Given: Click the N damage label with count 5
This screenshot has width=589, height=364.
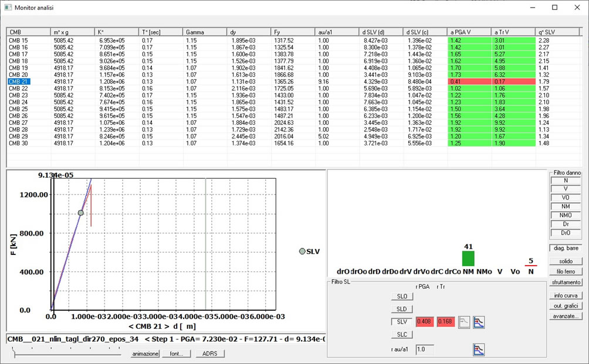Looking at the screenshot, I should (531, 271).
